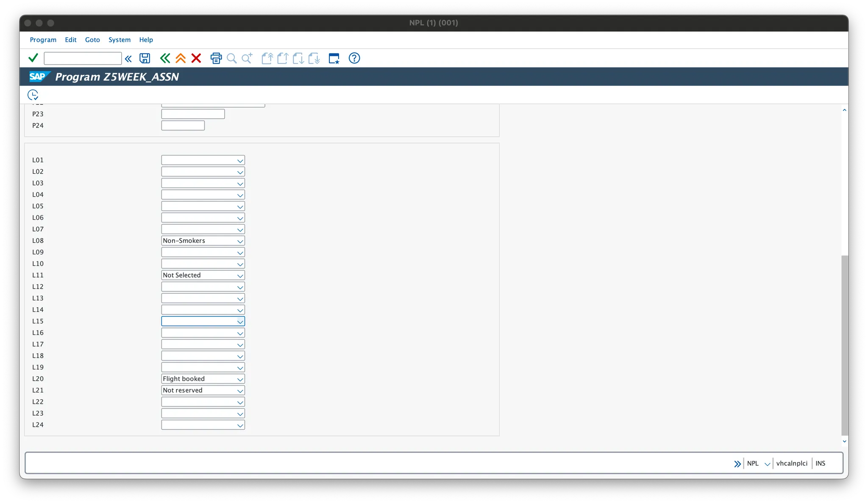Click the orange Exit up-arrows icon

(181, 58)
